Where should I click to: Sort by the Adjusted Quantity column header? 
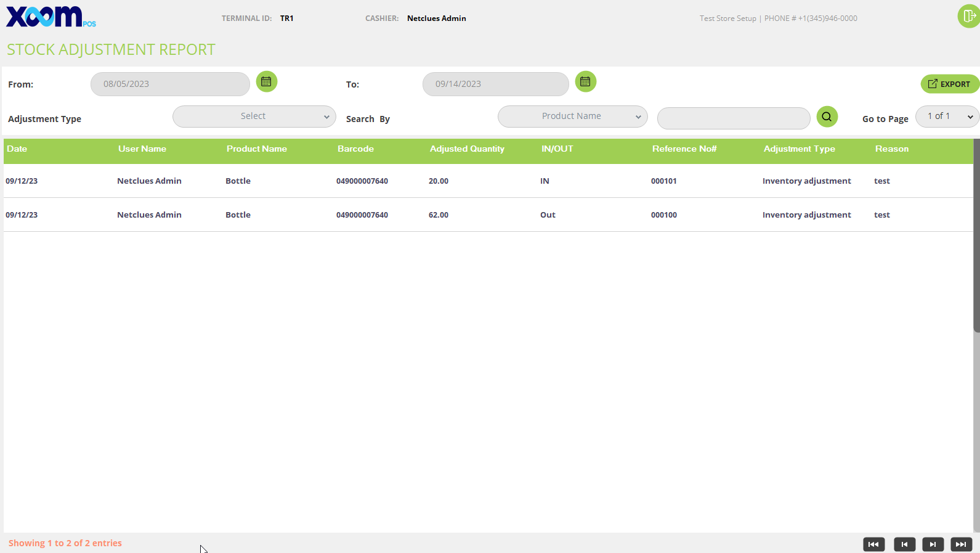(467, 149)
